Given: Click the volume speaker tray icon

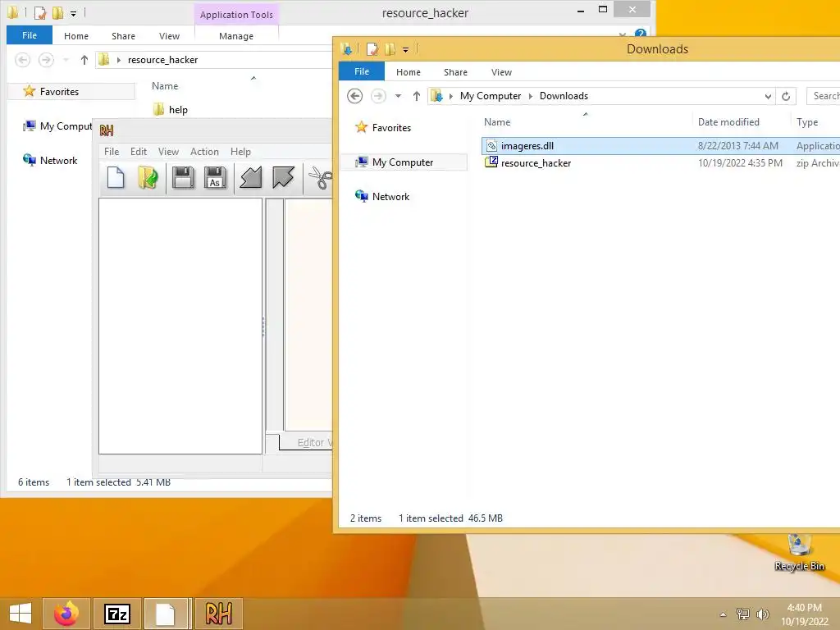Looking at the screenshot, I should [x=762, y=614].
